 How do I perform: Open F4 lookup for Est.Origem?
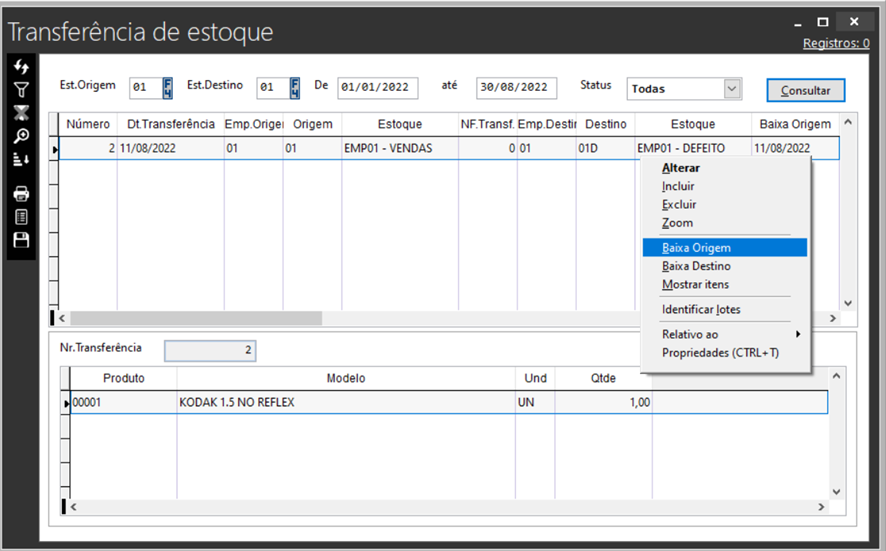click(x=168, y=88)
